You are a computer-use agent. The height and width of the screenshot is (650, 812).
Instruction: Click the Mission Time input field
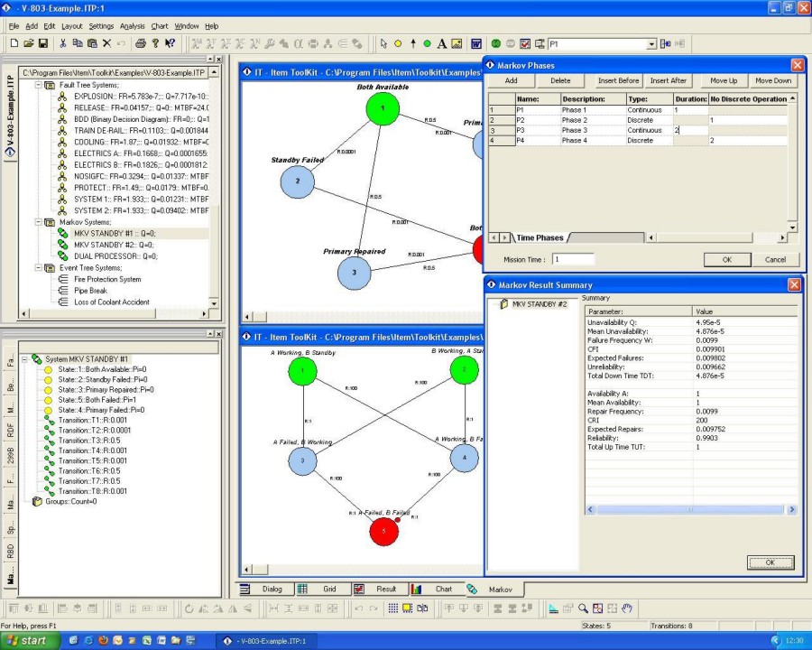[573, 259]
